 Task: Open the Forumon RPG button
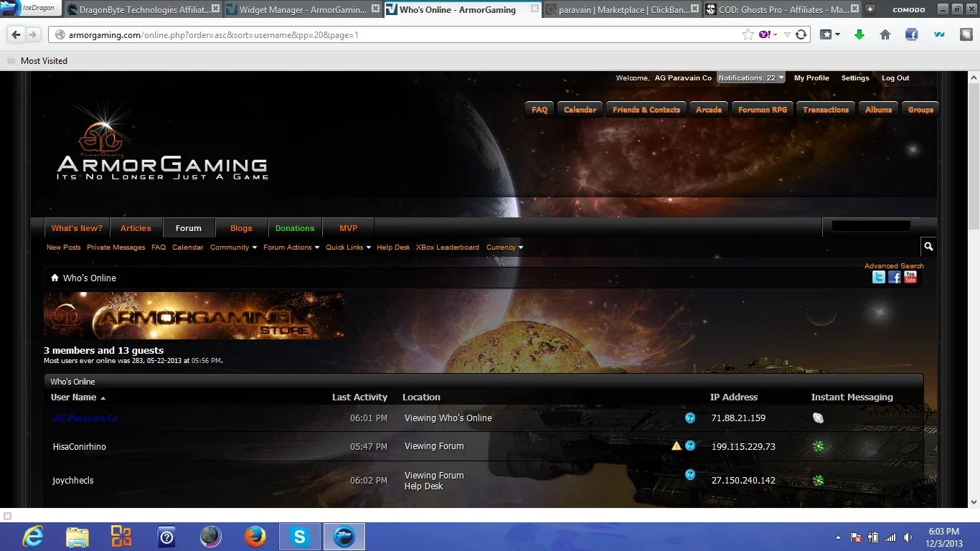(763, 110)
